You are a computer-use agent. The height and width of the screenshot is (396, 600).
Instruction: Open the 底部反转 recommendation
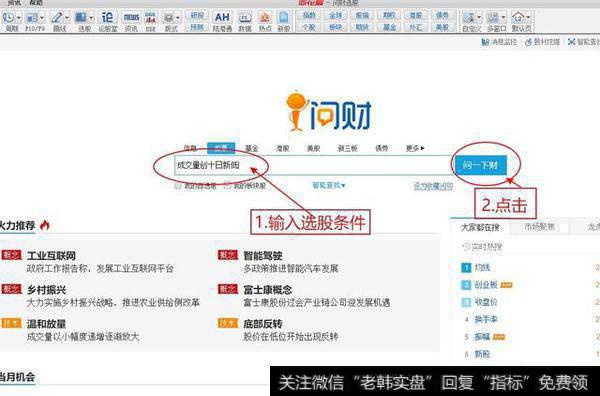click(x=263, y=324)
